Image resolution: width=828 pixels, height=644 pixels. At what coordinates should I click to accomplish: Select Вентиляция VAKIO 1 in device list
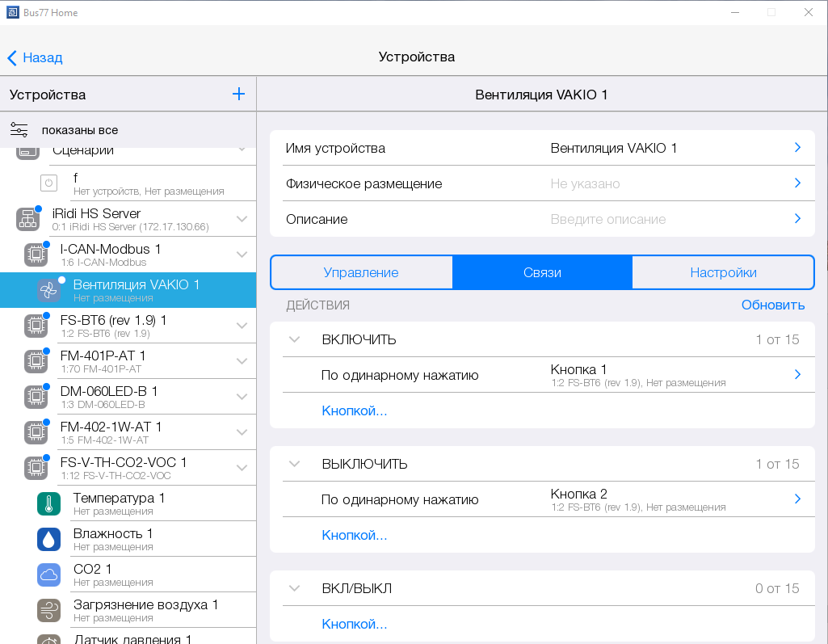(x=128, y=290)
